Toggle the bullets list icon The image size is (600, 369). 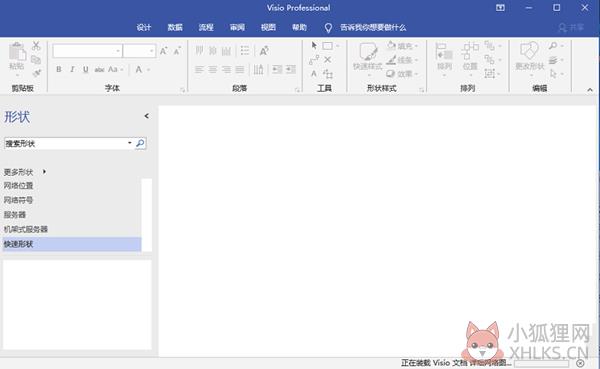click(x=245, y=51)
